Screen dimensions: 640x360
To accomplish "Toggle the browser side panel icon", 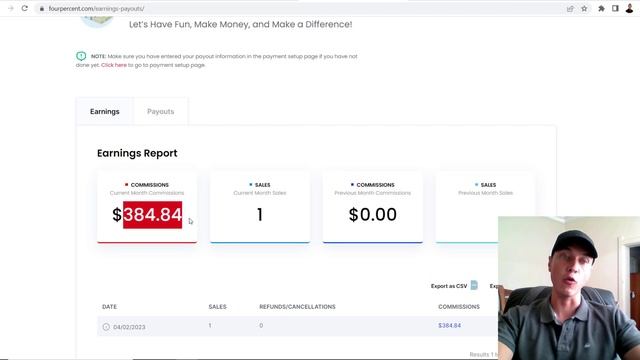I will point(615,9).
